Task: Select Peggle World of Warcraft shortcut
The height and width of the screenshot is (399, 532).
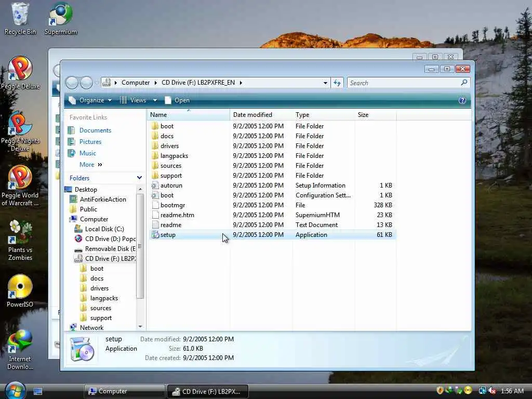Action: [x=20, y=186]
